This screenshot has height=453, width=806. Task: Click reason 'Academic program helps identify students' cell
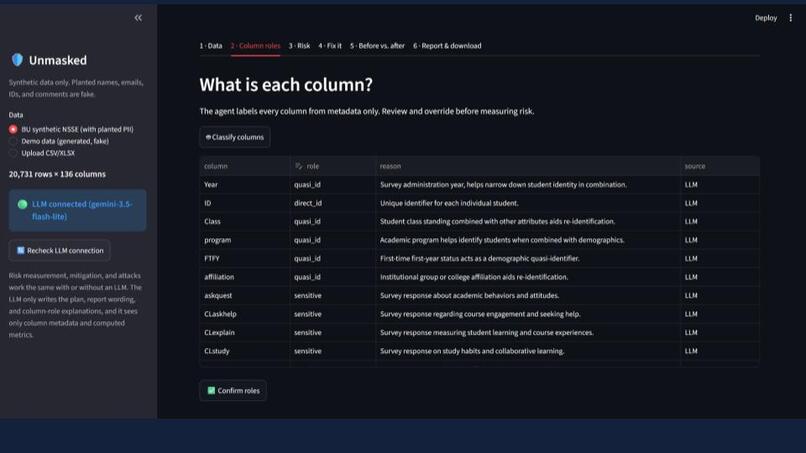[x=528, y=240]
